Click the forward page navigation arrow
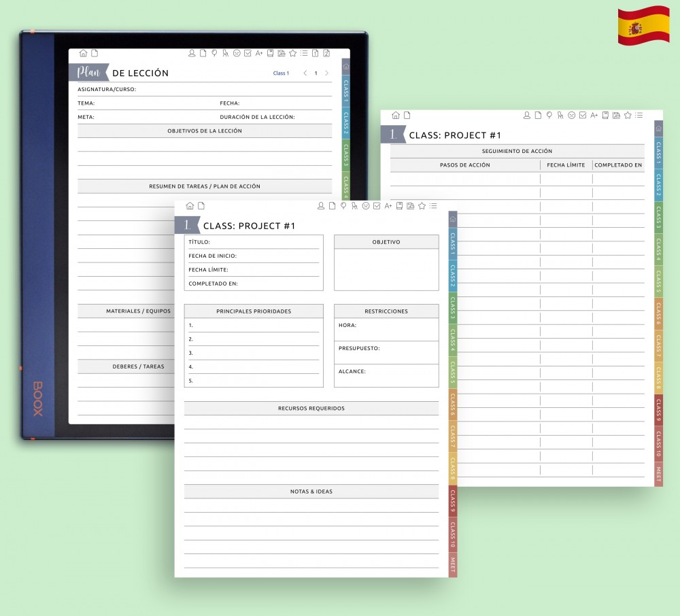 pos(325,73)
